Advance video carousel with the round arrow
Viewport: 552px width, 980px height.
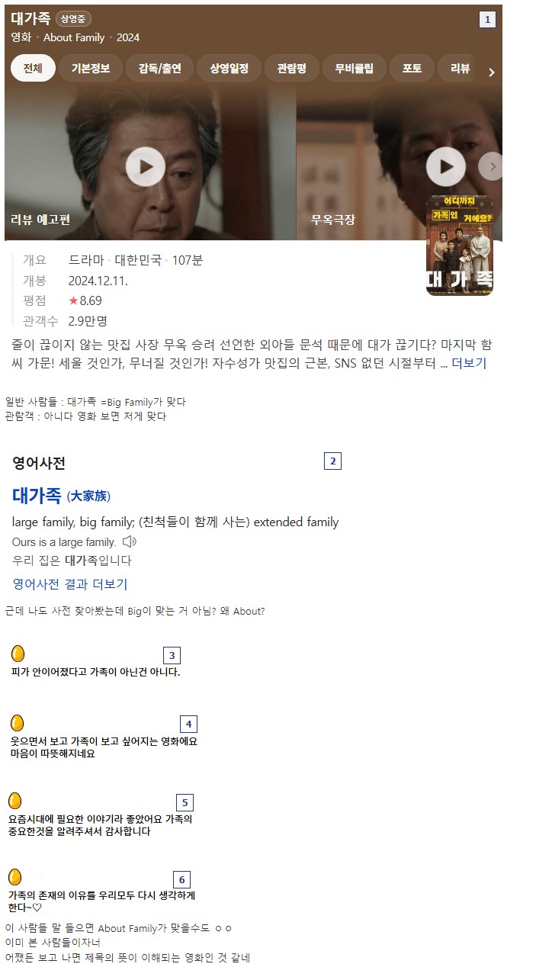[x=492, y=166]
